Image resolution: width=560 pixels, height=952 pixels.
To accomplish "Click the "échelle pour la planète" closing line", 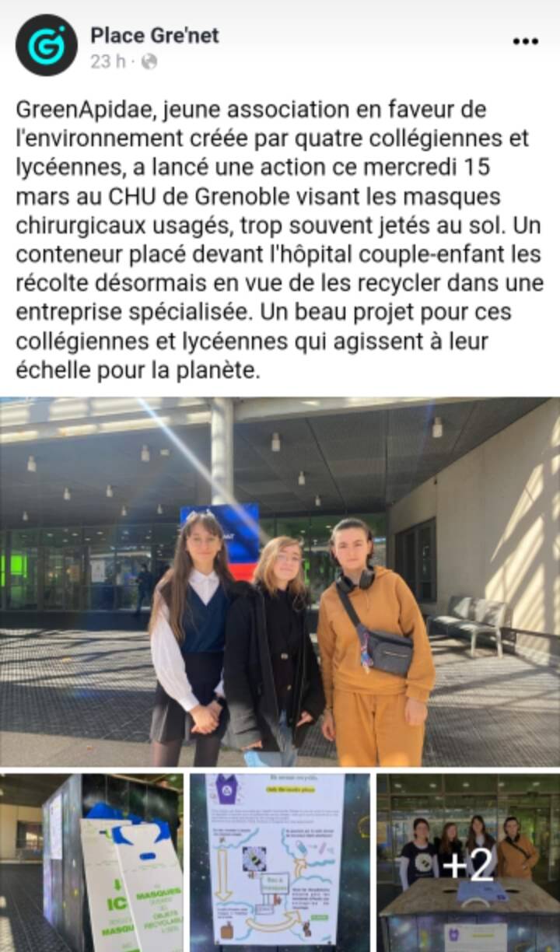I will (136, 371).
